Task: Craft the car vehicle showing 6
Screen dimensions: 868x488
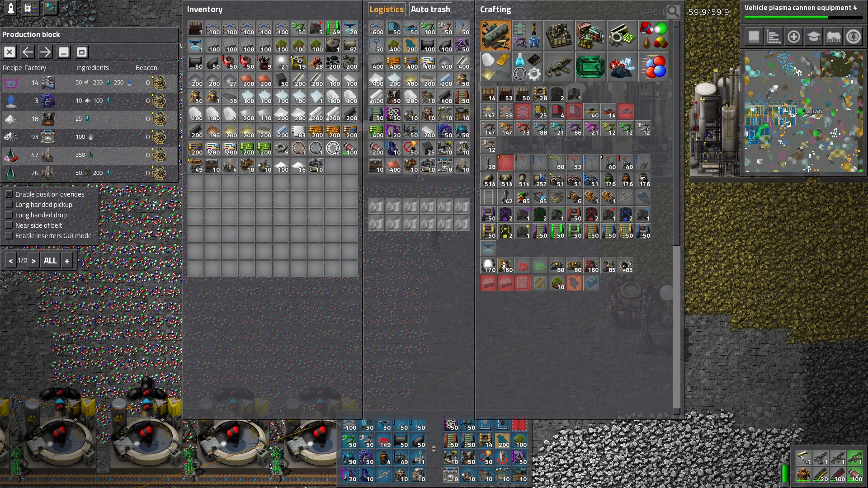Action: 575,197
